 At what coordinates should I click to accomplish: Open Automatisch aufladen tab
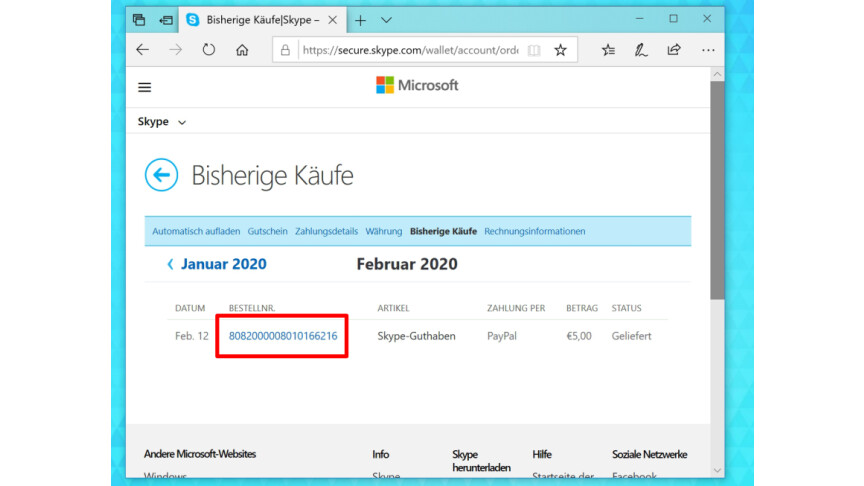coord(196,231)
